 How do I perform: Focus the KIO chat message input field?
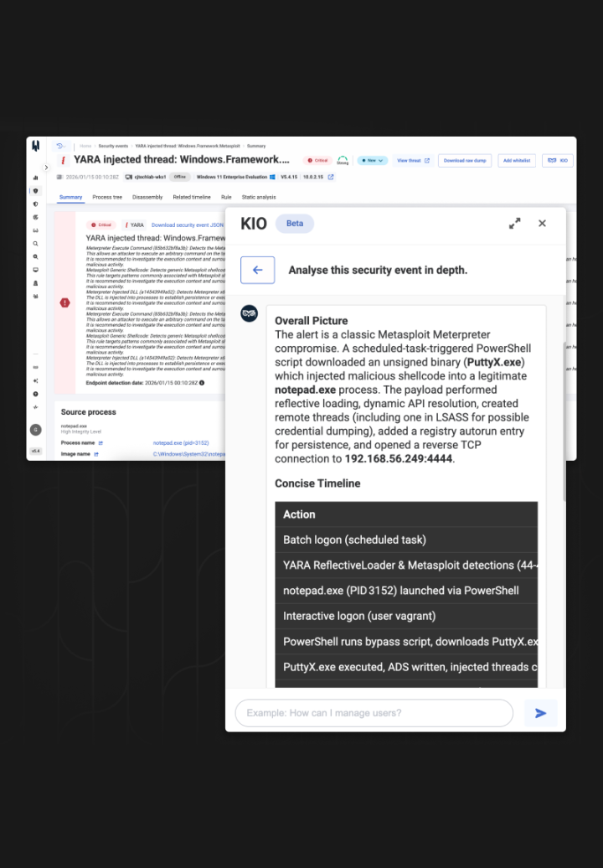(x=374, y=713)
